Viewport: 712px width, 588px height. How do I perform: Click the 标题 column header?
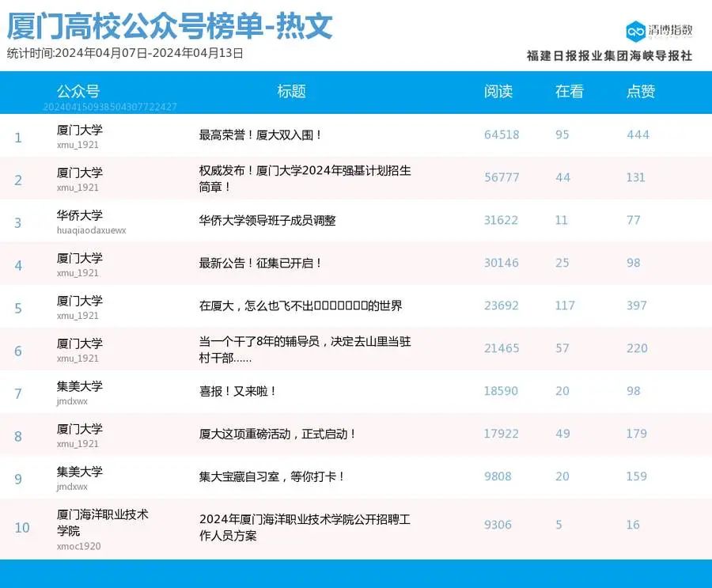pyautogui.click(x=291, y=91)
